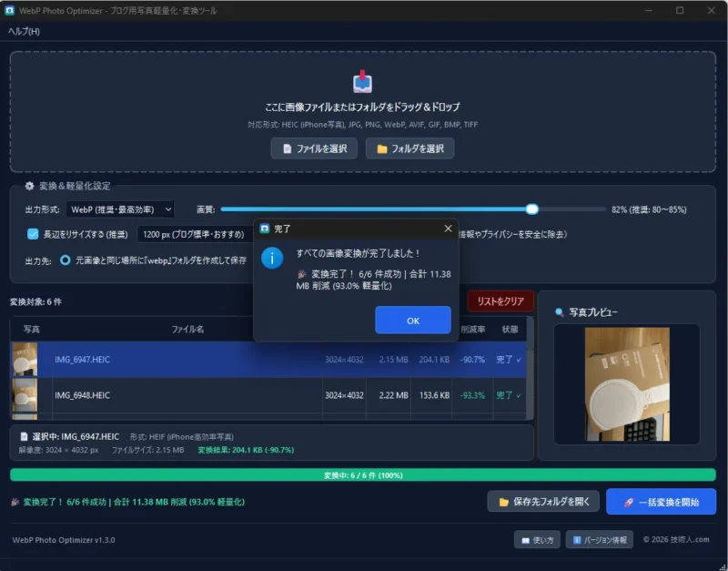Click the リストをクリア button

click(x=500, y=301)
